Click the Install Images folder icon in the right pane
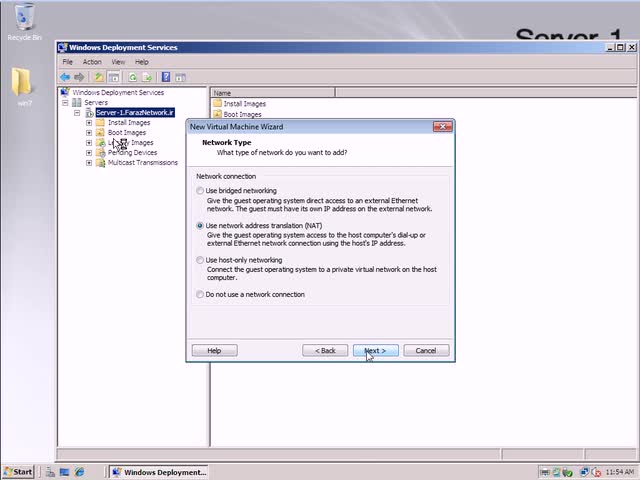Screen dimensions: 640x480 217,103
